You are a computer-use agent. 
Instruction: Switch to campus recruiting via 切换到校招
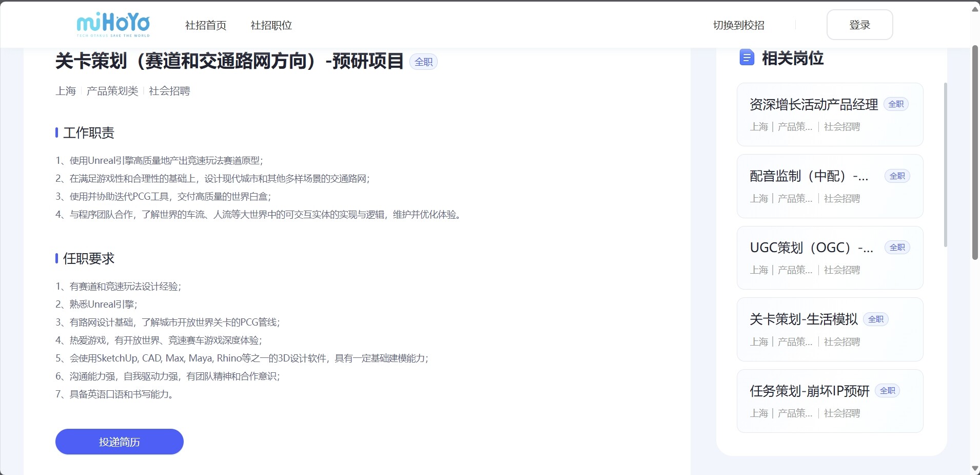[738, 25]
